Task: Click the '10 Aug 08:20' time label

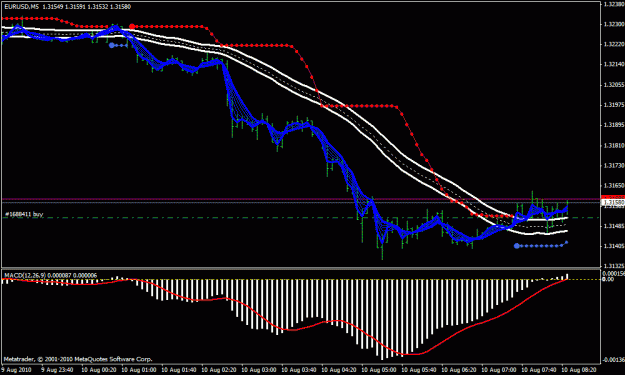Action: point(578,370)
